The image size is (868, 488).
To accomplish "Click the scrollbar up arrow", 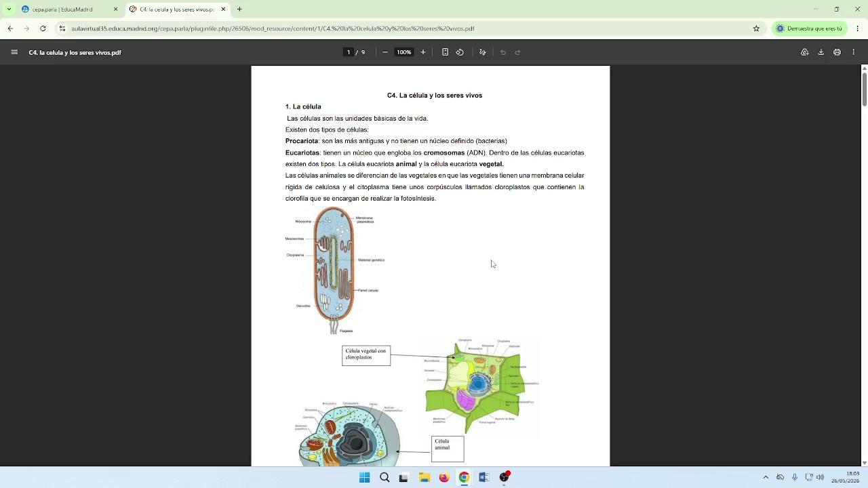I will pos(864,68).
